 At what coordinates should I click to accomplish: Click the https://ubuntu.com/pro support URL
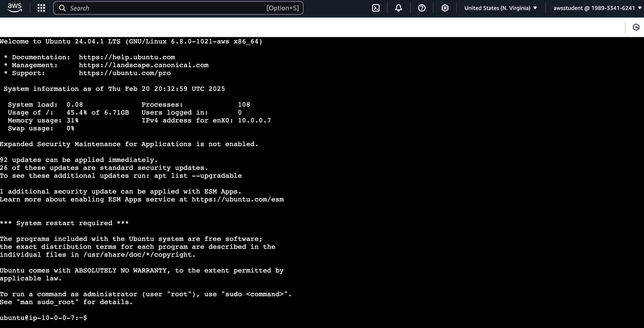pyautogui.click(x=125, y=73)
